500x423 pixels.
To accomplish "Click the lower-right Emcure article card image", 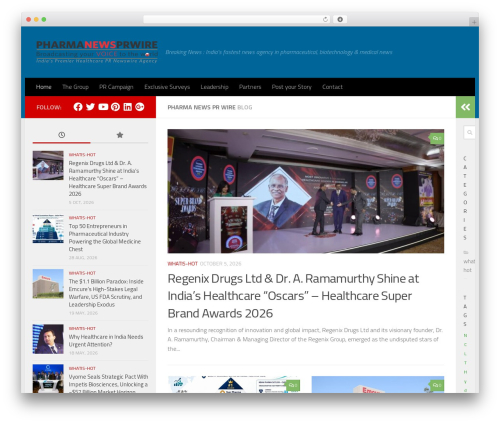I will 378,385.
